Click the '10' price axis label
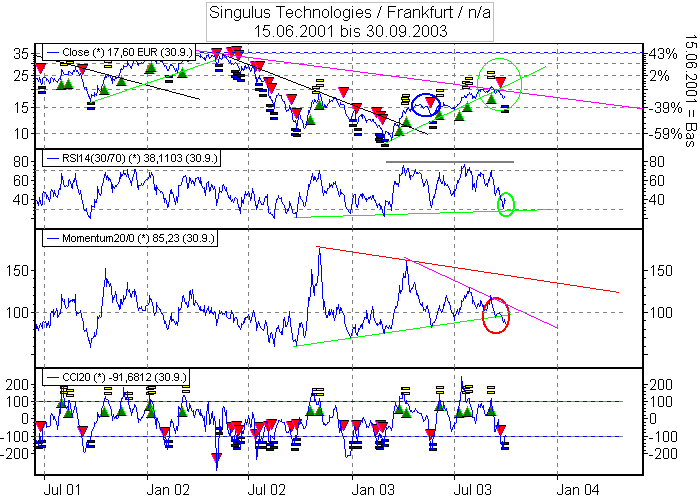Image resolution: width=700 pixels, height=500 pixels. (x=21, y=133)
